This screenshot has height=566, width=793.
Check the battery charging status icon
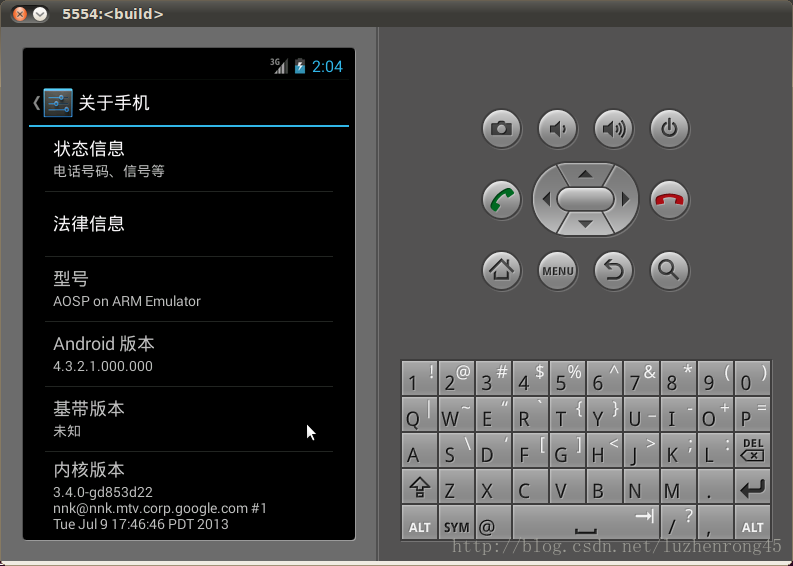pyautogui.click(x=300, y=66)
